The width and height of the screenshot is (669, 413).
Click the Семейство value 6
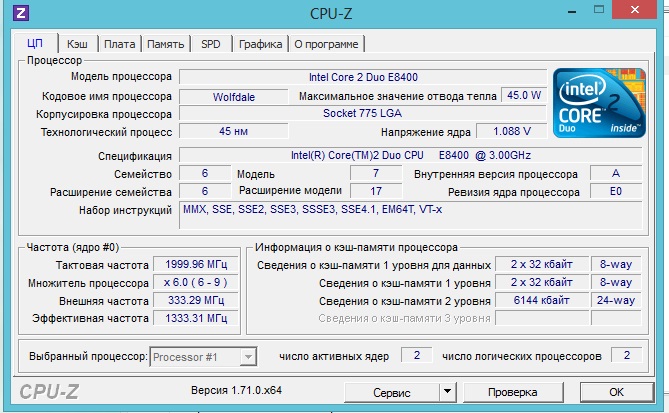205,173
